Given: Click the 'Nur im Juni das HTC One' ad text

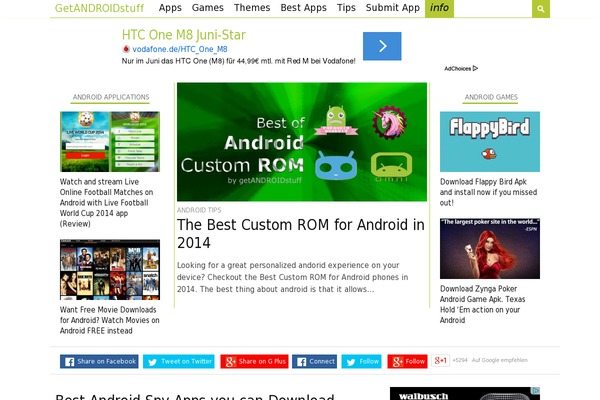Looking at the screenshot, I should (x=238, y=61).
